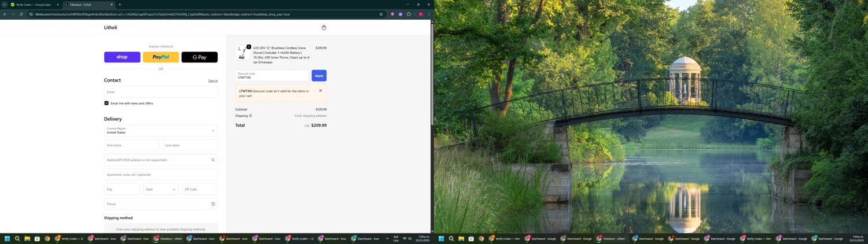The height and width of the screenshot is (244, 868).
Task: Click the address search magnifier icon
Action: pyautogui.click(x=213, y=160)
